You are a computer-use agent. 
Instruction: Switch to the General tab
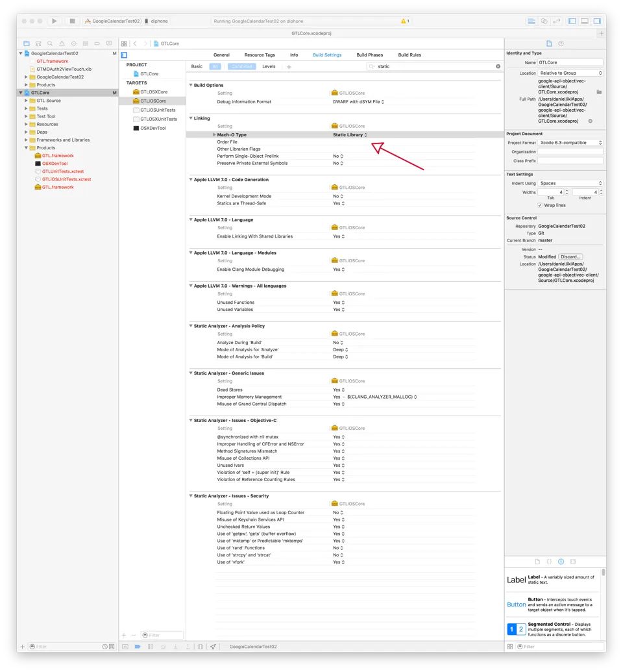[x=221, y=55]
